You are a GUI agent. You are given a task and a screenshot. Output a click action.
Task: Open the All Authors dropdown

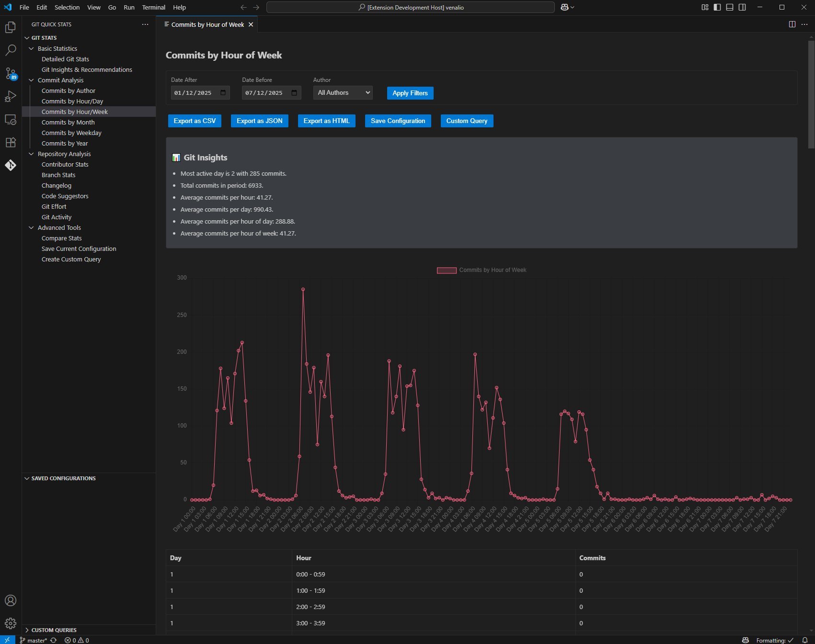pyautogui.click(x=343, y=93)
